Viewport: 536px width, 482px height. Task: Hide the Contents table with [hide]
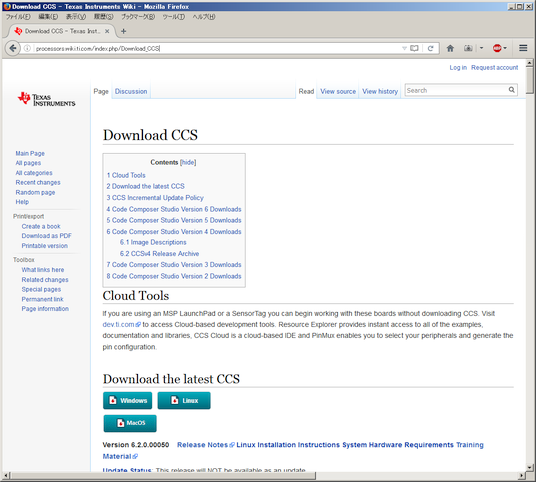pyautogui.click(x=188, y=162)
